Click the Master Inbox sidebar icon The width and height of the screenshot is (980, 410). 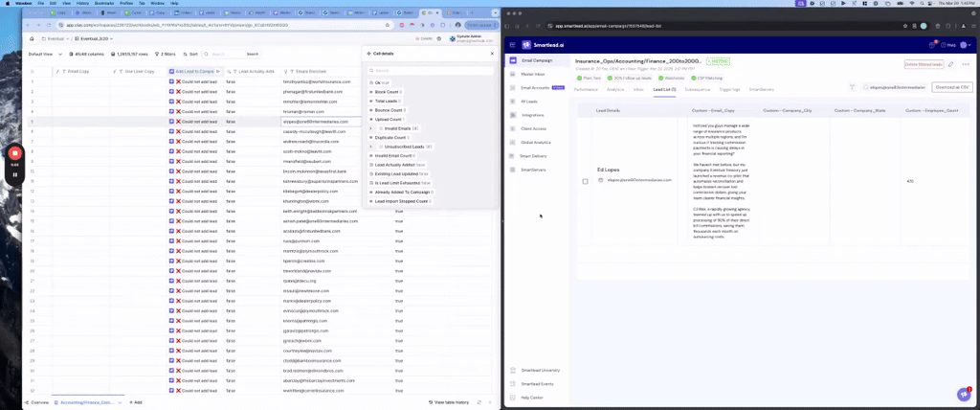513,74
